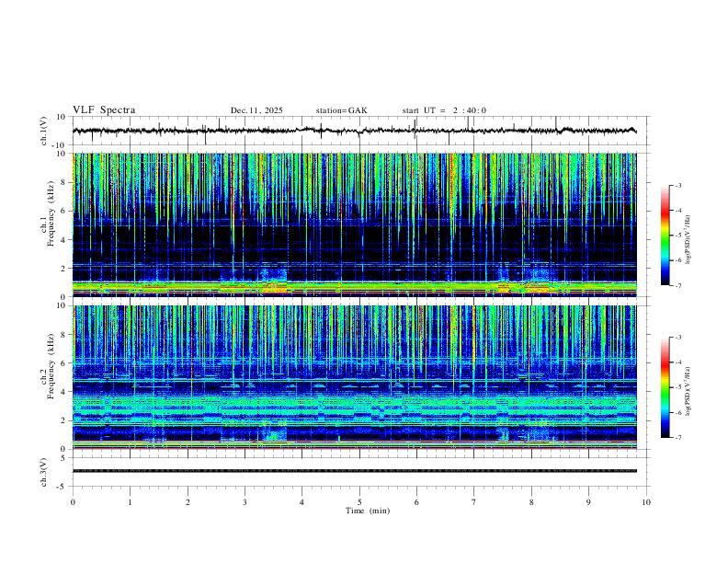Click the "2" kHz tick of ch.2 spectrogram

64,420
